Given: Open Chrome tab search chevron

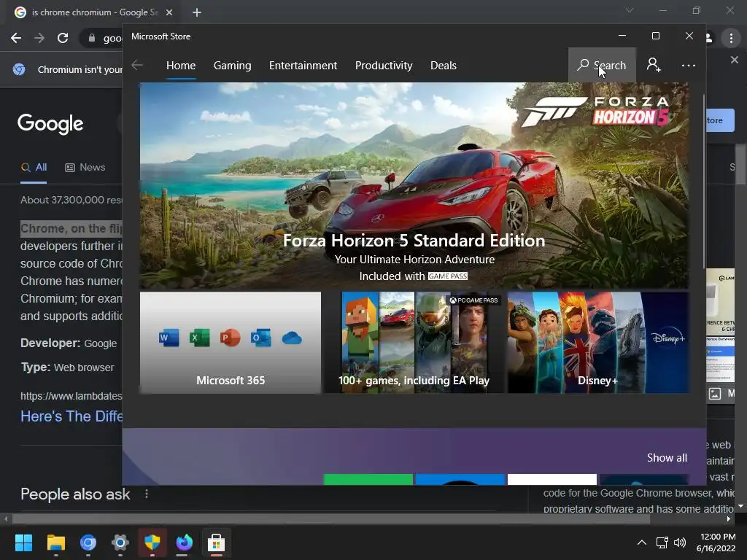Looking at the screenshot, I should click(x=630, y=10).
